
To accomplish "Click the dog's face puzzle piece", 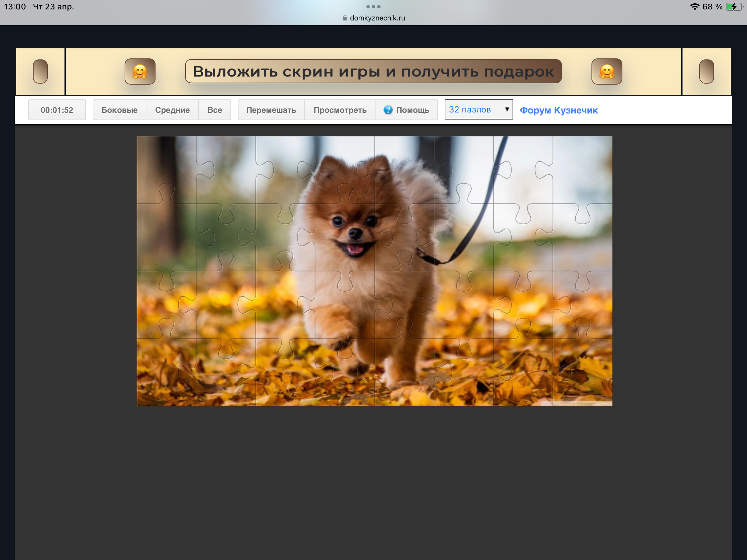I will (x=348, y=236).
